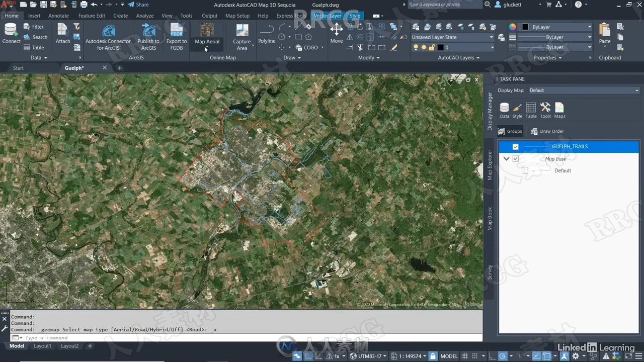Click the layer lock icon

pos(432,47)
